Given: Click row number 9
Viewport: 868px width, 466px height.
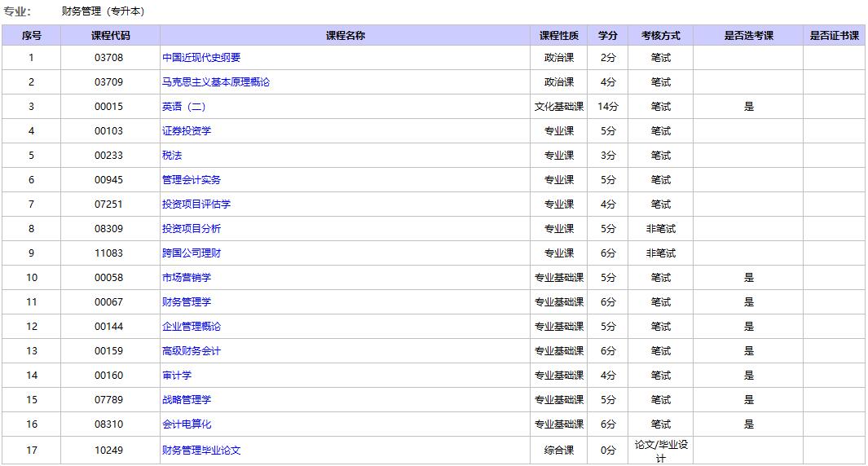Looking at the screenshot, I should pyautogui.click(x=31, y=253).
